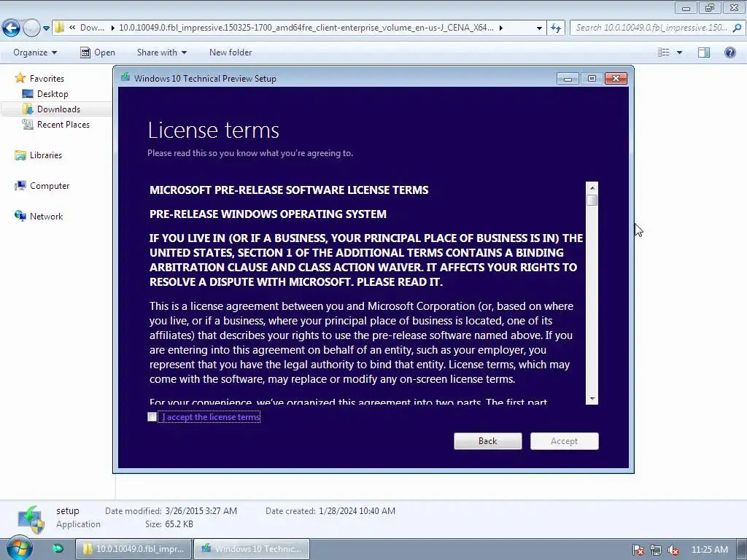Maximize the Windows 10 Technical Preview Setup window
Viewport: 747px width, 560px height.
pos(592,79)
